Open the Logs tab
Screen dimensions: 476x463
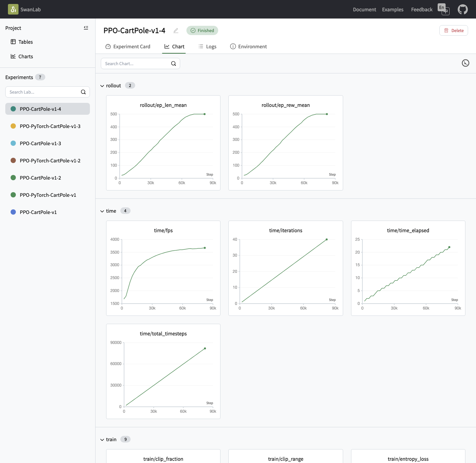(208, 47)
